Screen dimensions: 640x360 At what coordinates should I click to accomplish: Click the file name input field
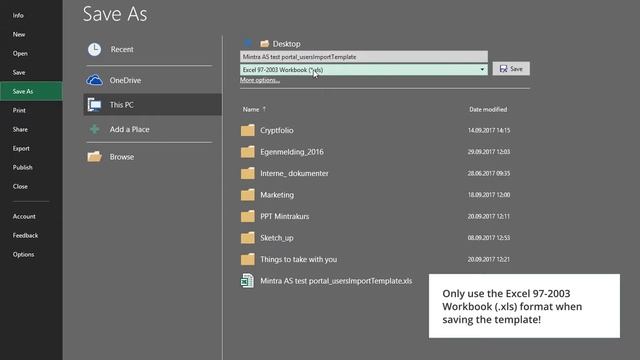[364, 57]
